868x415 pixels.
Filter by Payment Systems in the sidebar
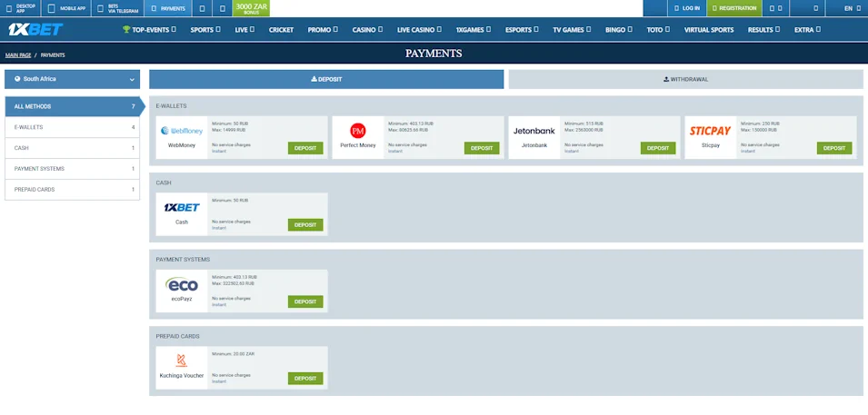coord(73,169)
